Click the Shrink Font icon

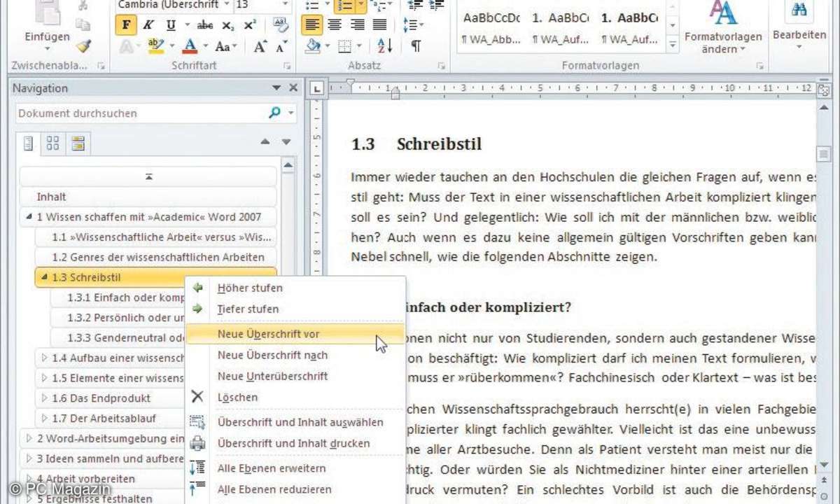pyautogui.click(x=281, y=47)
